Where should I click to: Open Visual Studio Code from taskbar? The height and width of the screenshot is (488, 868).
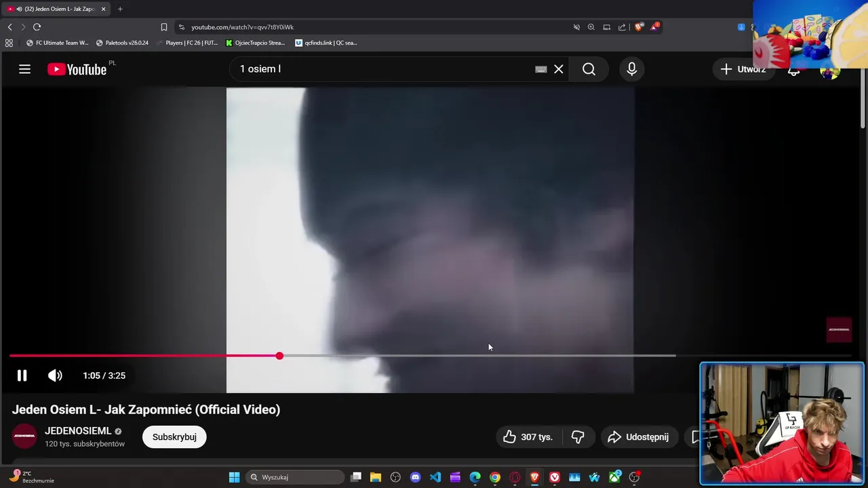435,477
